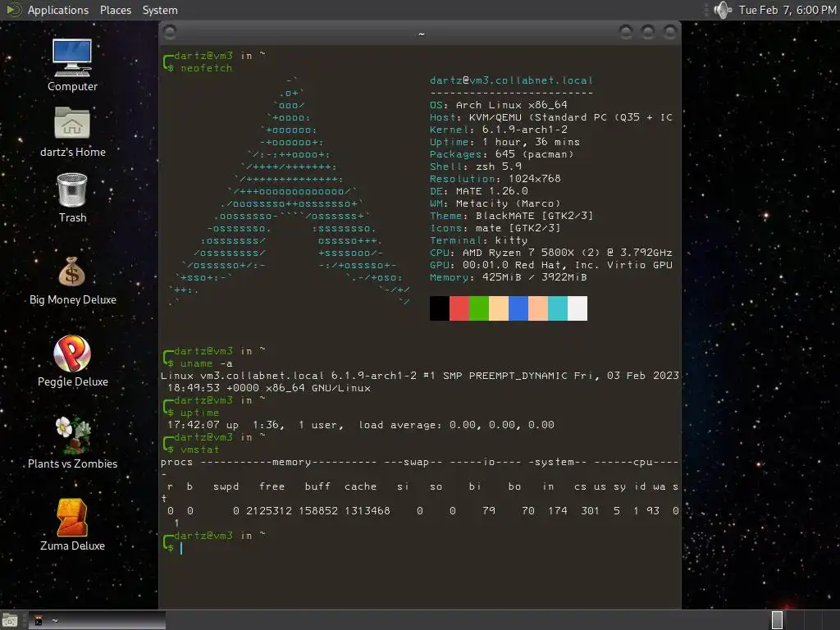Screen dimensions: 840x630
Task: Click the clock showing Tue Feb 7, 6:00 PM
Action: 787,10
